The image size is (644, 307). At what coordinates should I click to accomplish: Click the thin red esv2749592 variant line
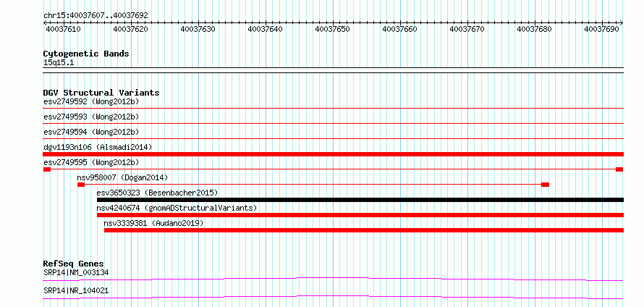click(x=333, y=109)
